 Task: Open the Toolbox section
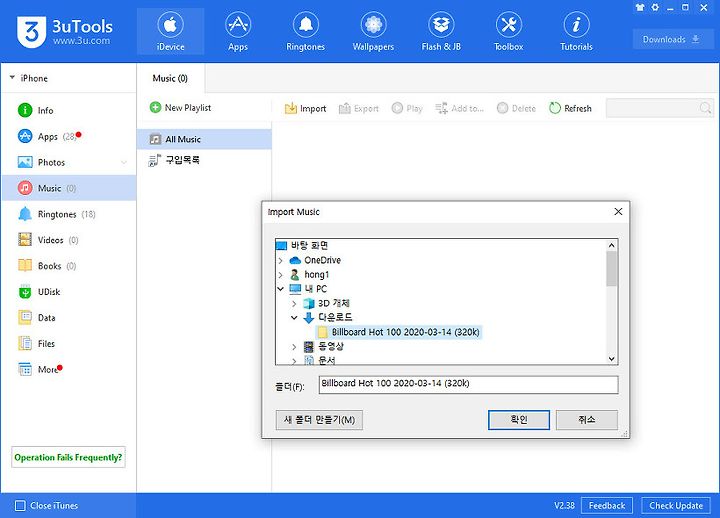[x=508, y=31]
